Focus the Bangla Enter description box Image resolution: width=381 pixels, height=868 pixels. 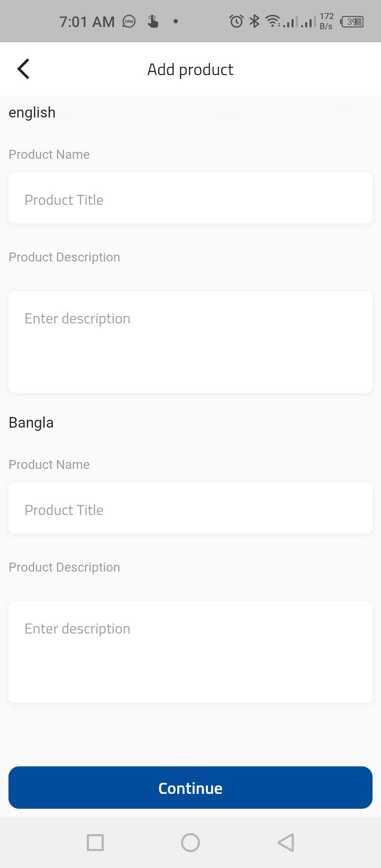[190, 652]
